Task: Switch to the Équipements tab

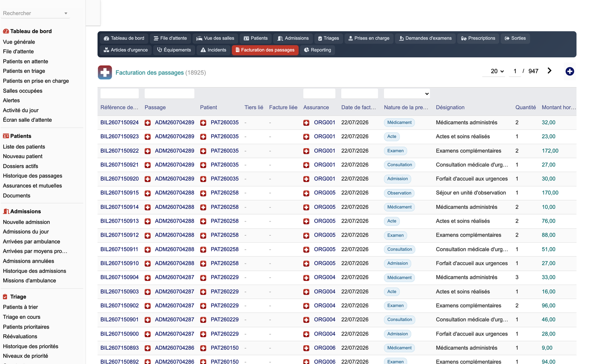Action: tap(174, 50)
